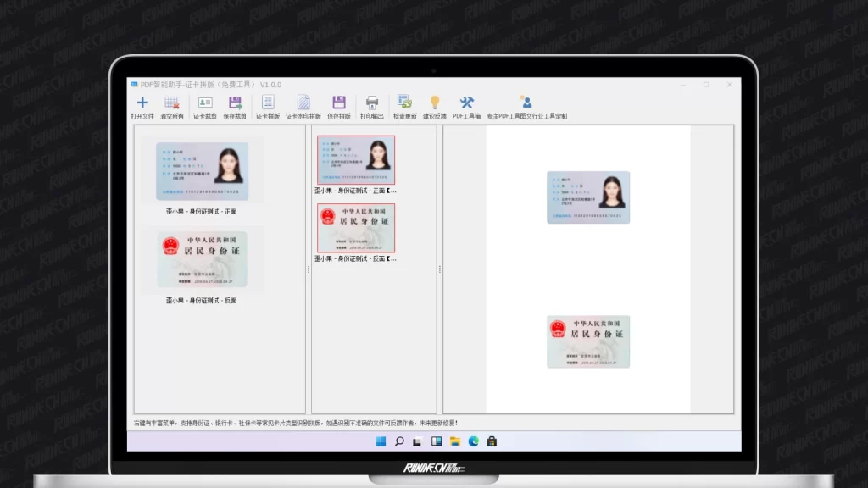Open the PDF工具箱 toolbox
The width and height of the screenshot is (868, 488).
[466, 103]
